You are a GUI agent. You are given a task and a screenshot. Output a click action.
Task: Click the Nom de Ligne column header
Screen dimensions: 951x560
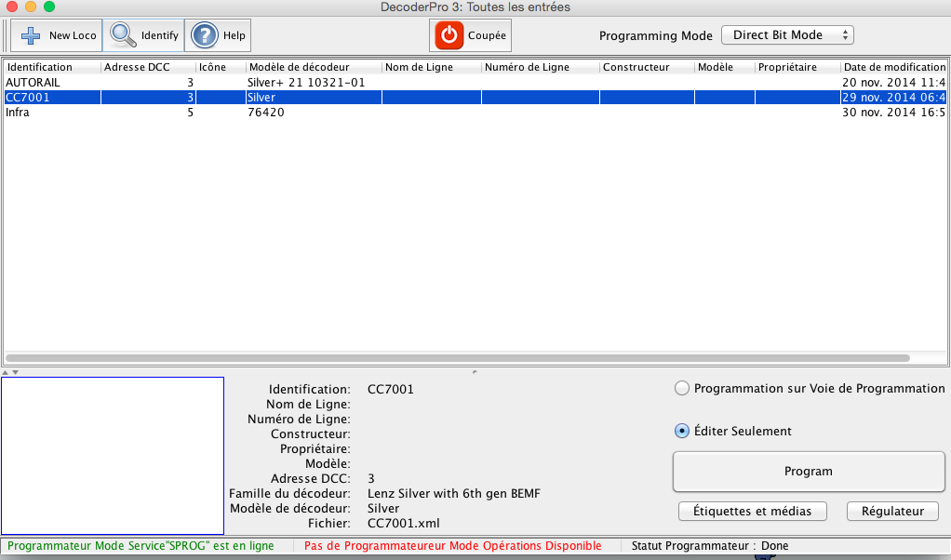(x=432, y=67)
